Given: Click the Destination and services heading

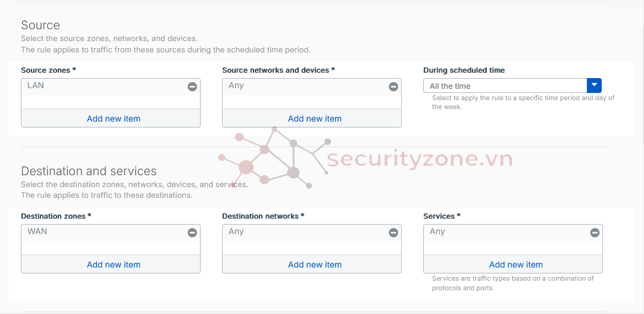Looking at the screenshot, I should pyautogui.click(x=89, y=172).
